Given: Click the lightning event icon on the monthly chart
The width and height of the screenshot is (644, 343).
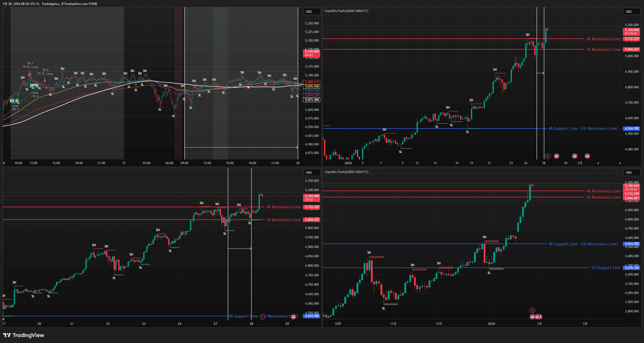Looking at the screenshot, I should click(532, 310).
